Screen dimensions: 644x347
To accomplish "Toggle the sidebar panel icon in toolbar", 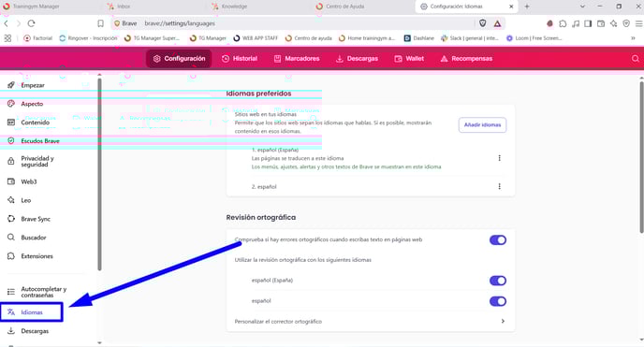I will (x=588, y=23).
